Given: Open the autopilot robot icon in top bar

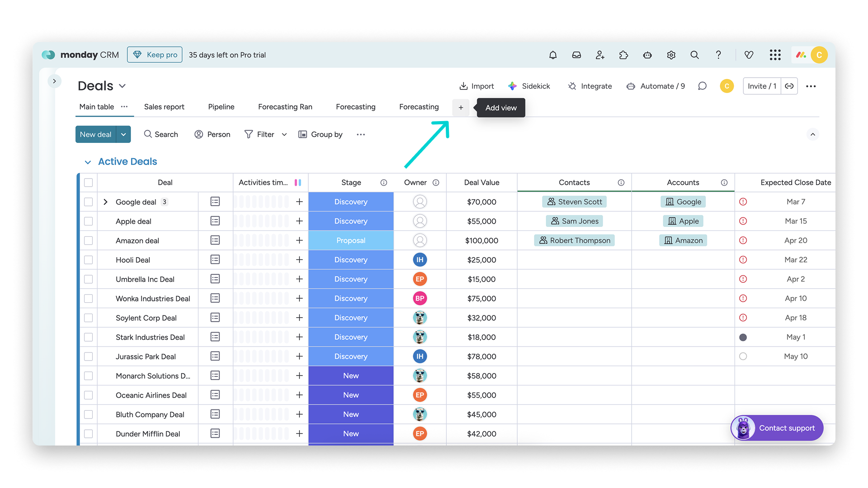Looking at the screenshot, I should 647,55.
